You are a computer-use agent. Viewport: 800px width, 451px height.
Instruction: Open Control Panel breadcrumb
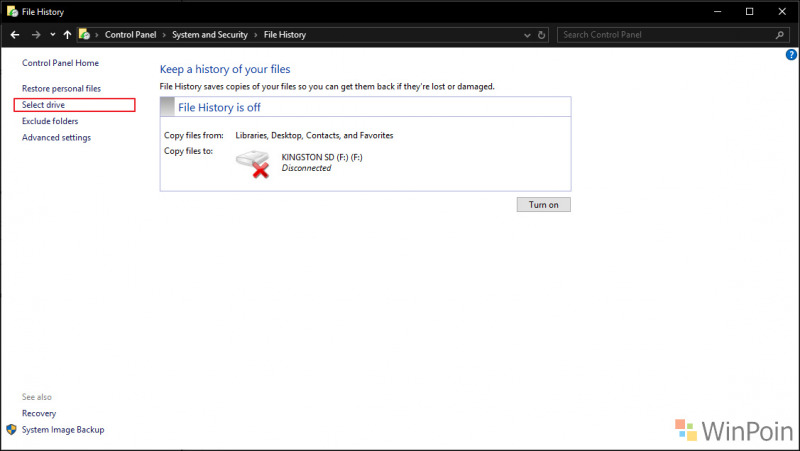pos(131,35)
